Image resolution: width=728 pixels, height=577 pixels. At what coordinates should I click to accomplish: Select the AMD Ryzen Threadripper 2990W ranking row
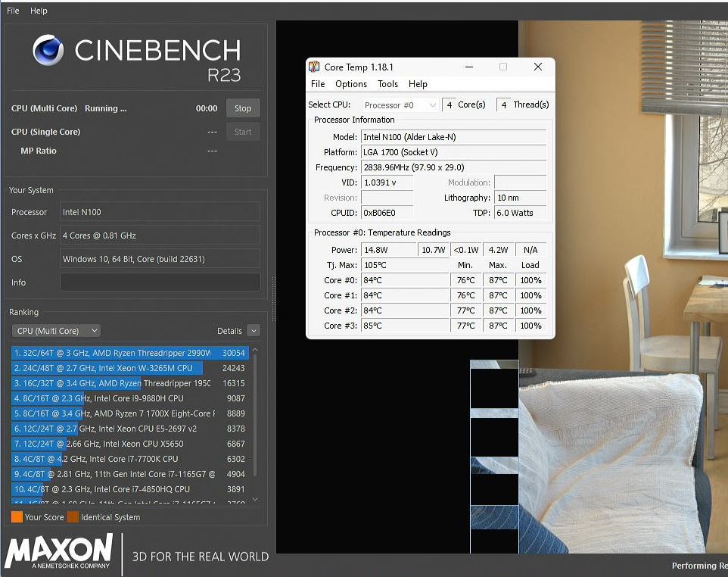[x=130, y=353]
